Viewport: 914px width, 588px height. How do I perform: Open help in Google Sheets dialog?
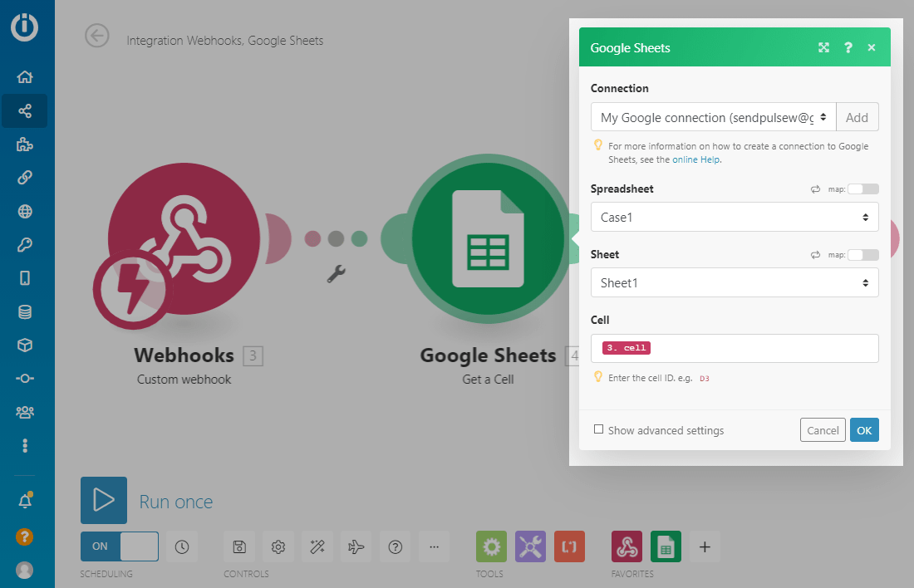[x=848, y=47]
